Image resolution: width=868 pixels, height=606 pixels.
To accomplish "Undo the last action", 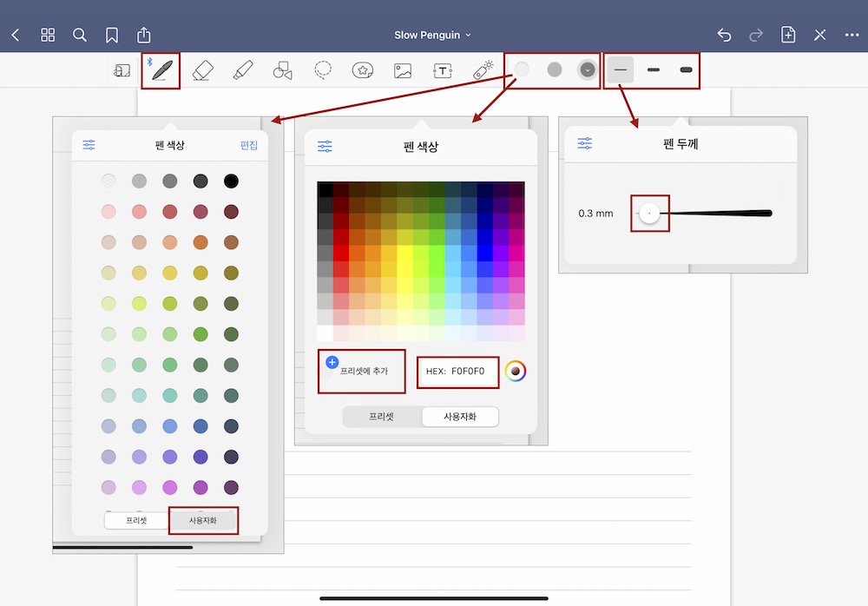I will (x=724, y=35).
